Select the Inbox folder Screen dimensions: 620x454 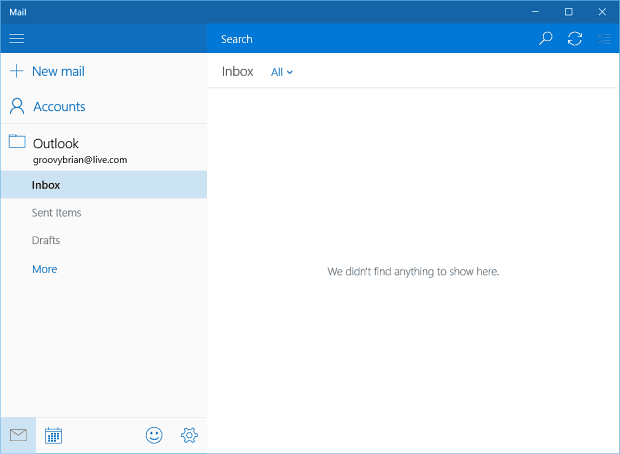[104, 185]
